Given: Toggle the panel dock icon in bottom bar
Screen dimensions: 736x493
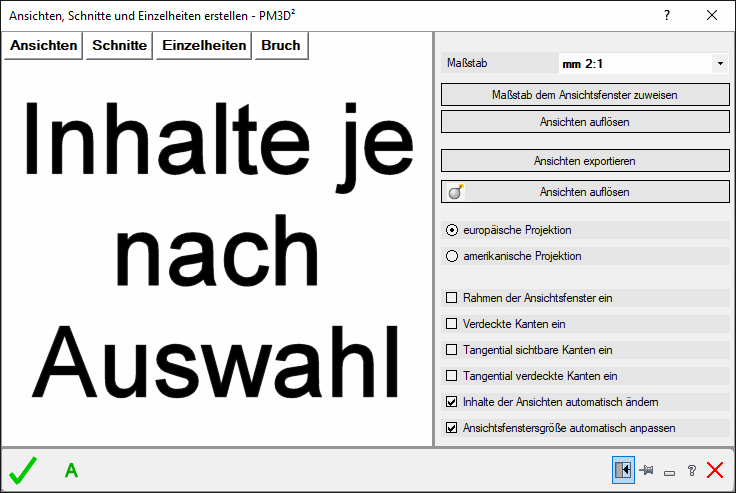Looking at the screenshot, I should tap(623, 470).
